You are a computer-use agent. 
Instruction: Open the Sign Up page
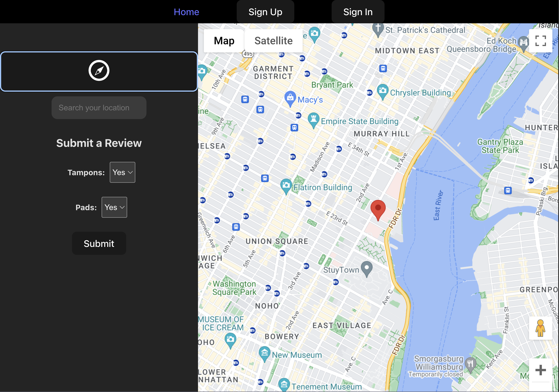point(265,12)
